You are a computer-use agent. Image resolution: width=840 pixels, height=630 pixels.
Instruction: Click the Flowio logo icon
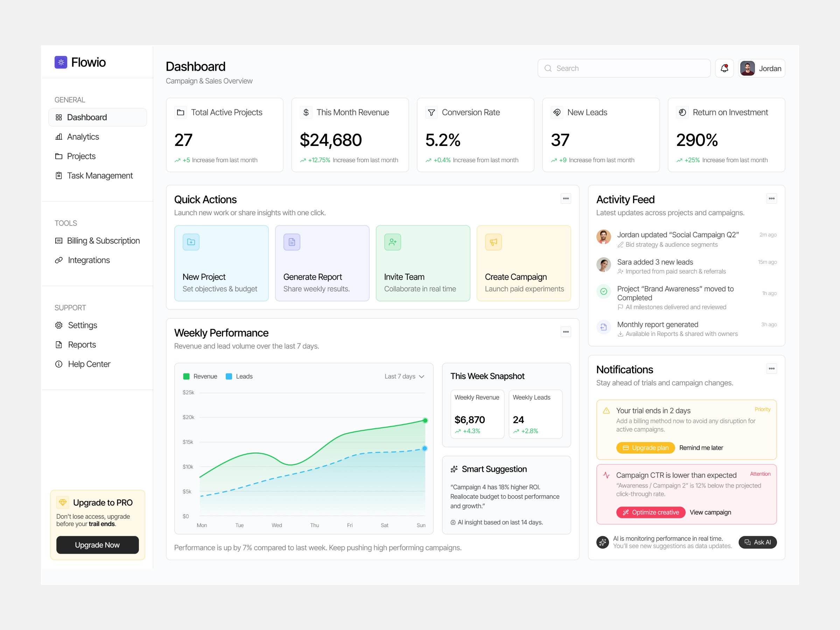click(x=61, y=62)
